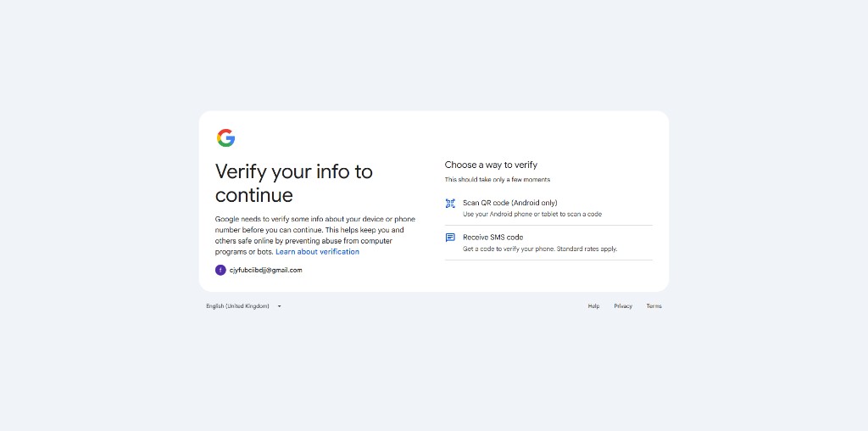Click 'This should take only a few moments' text
868x431 pixels.
coord(497,180)
